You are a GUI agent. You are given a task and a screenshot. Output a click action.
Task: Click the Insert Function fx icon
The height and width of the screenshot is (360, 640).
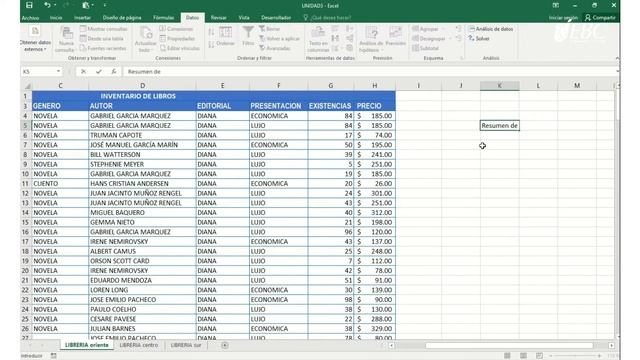click(x=113, y=71)
